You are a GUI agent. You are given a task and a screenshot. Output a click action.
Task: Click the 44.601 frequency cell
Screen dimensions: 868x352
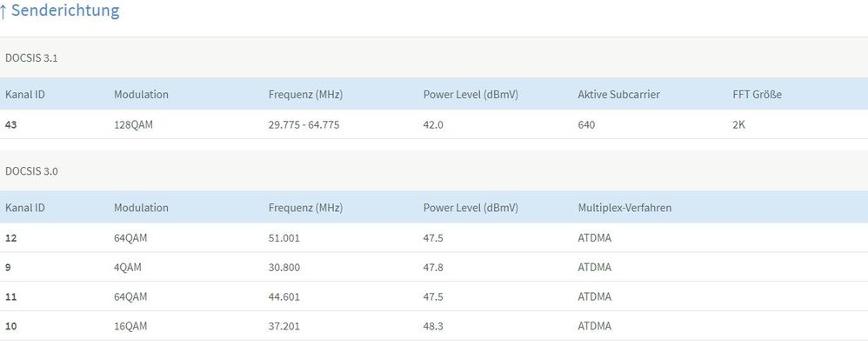tap(284, 296)
